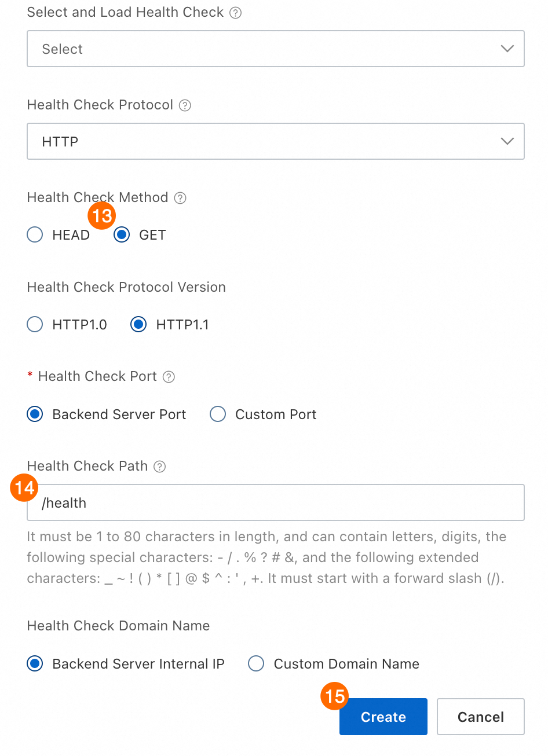
Task: Click help icon beside Select and Load Health Check
Action: pos(235,13)
